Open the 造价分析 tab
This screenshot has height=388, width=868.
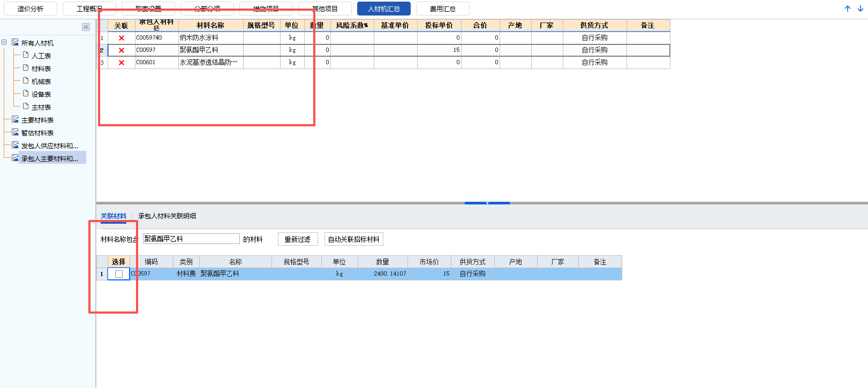coord(31,9)
